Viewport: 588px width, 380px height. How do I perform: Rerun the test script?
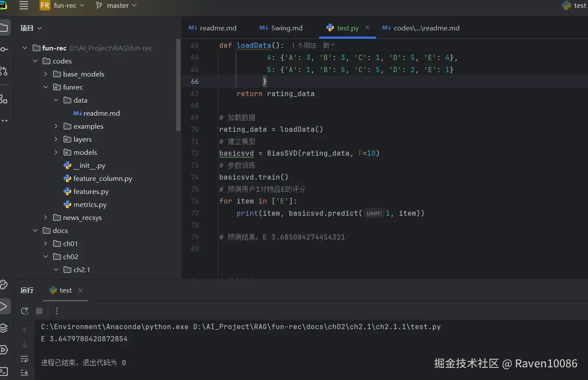25,311
